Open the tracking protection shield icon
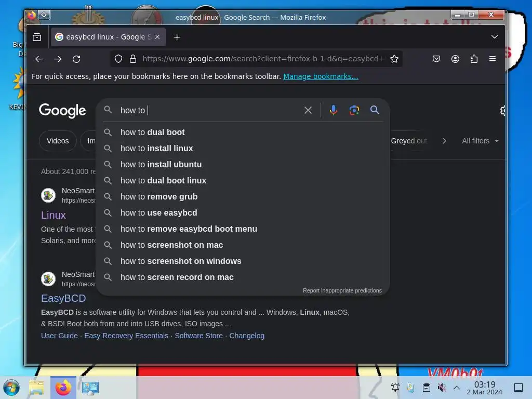The image size is (532, 399). point(118,59)
